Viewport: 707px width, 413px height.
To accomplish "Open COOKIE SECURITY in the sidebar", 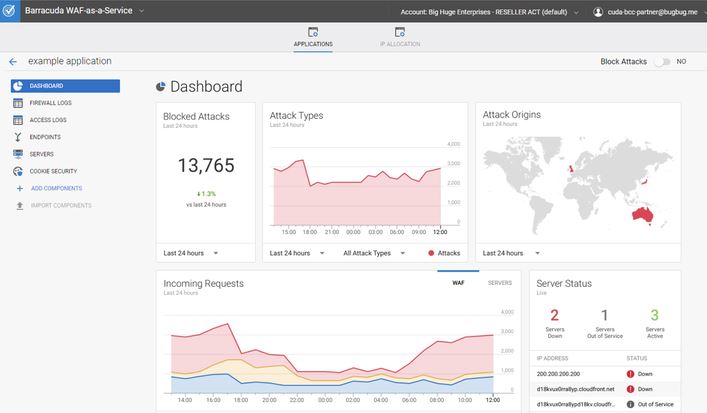I will pos(53,171).
